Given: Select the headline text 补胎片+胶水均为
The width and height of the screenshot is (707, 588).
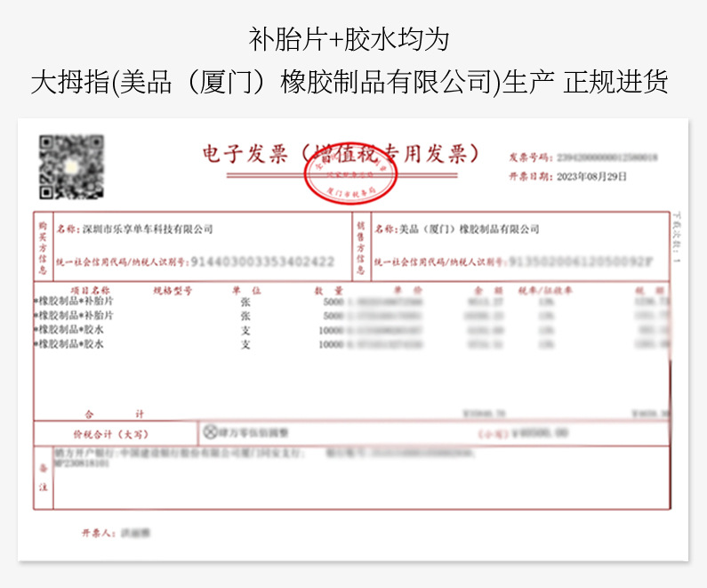Looking at the screenshot, I should point(349,39).
